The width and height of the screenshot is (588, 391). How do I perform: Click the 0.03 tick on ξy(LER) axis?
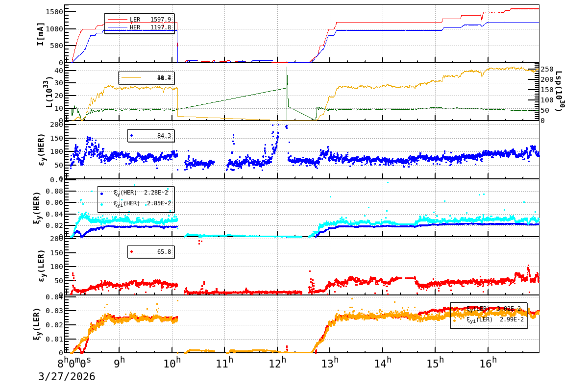coord(54,311)
